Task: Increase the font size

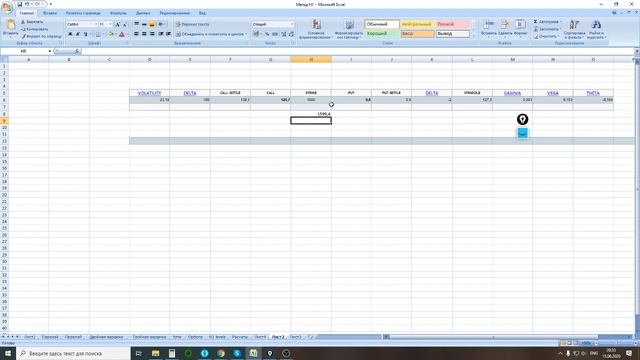Action: click(x=118, y=24)
